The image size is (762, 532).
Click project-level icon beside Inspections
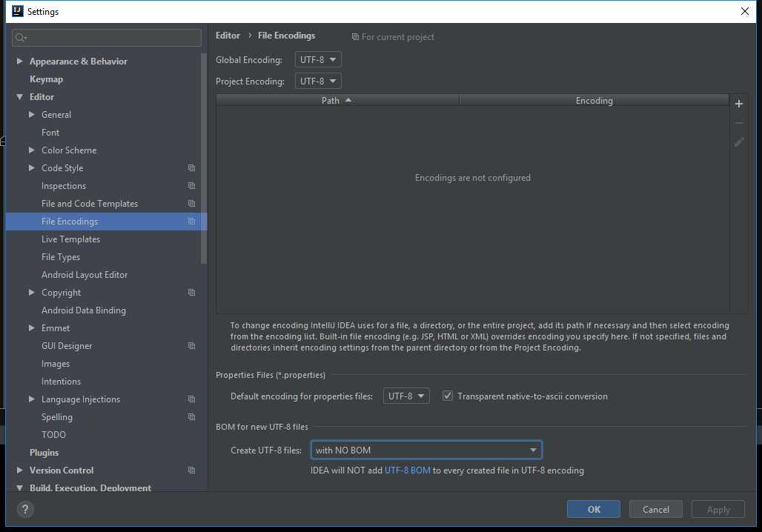click(x=191, y=185)
